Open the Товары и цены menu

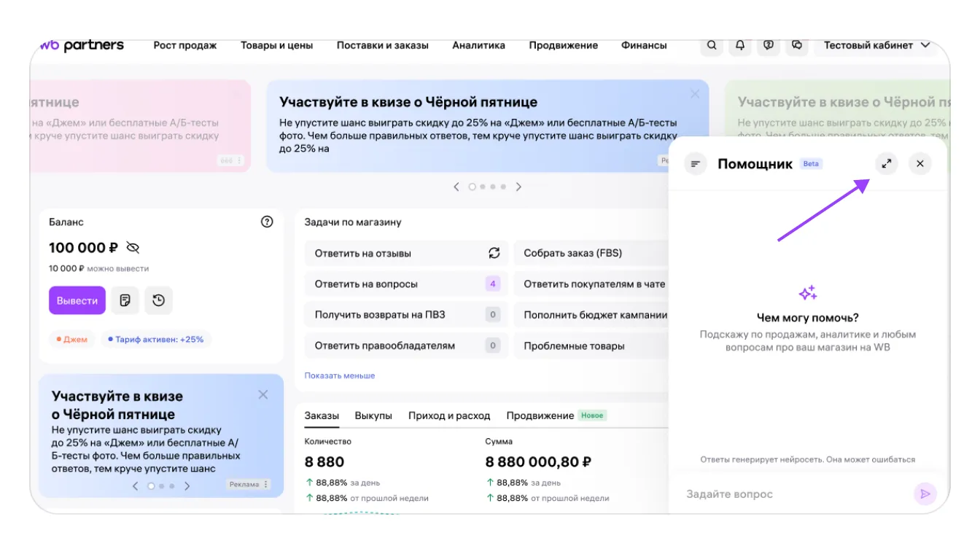click(277, 45)
